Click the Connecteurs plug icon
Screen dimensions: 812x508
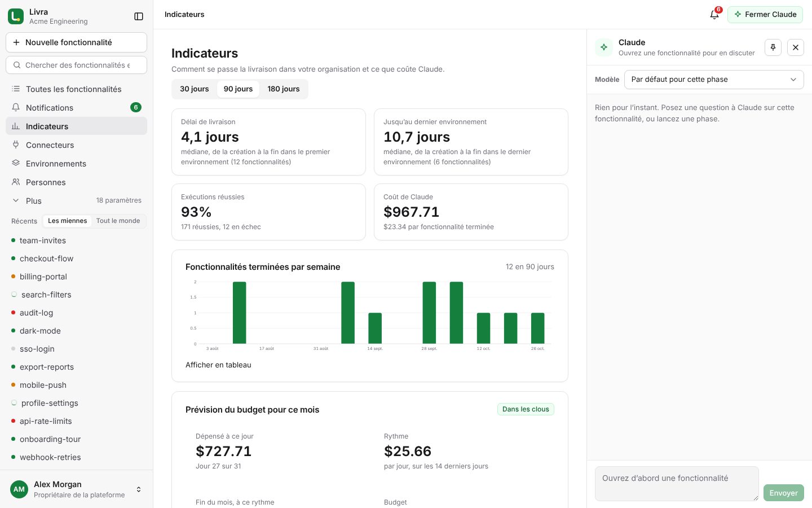click(x=16, y=145)
